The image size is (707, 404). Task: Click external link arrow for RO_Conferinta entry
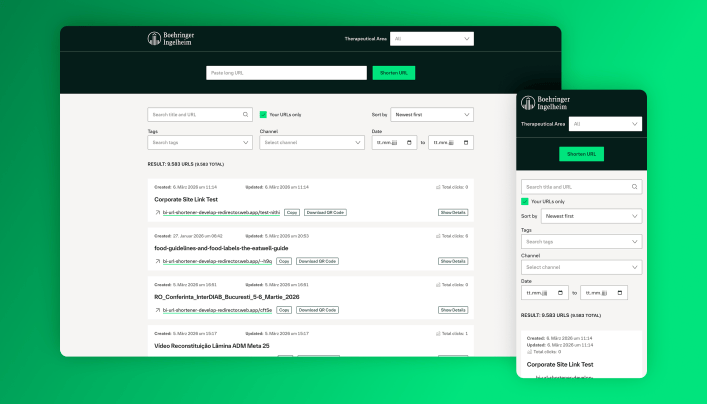pyautogui.click(x=158, y=310)
